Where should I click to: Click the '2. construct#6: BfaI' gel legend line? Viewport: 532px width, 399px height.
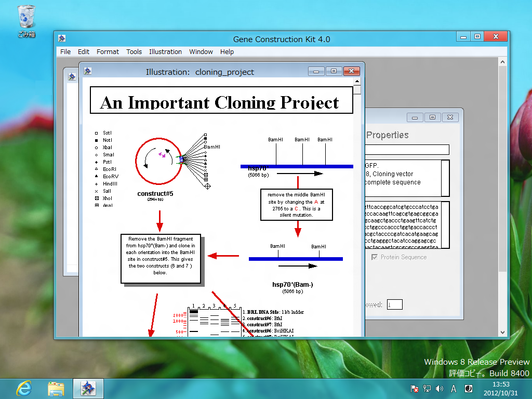click(262, 318)
